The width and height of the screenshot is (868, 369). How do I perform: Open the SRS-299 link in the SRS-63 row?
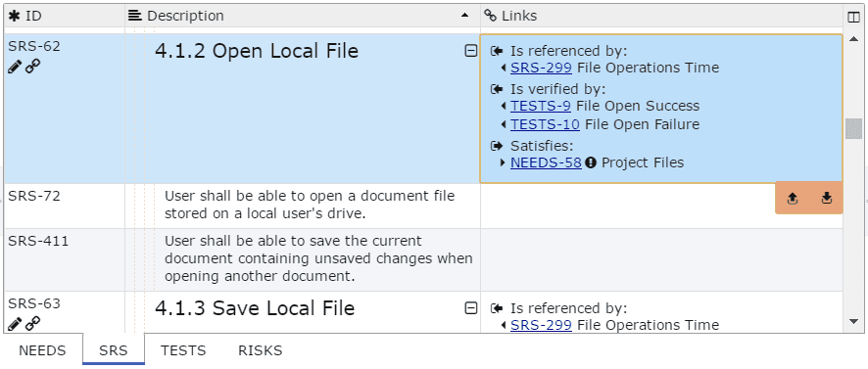541,325
